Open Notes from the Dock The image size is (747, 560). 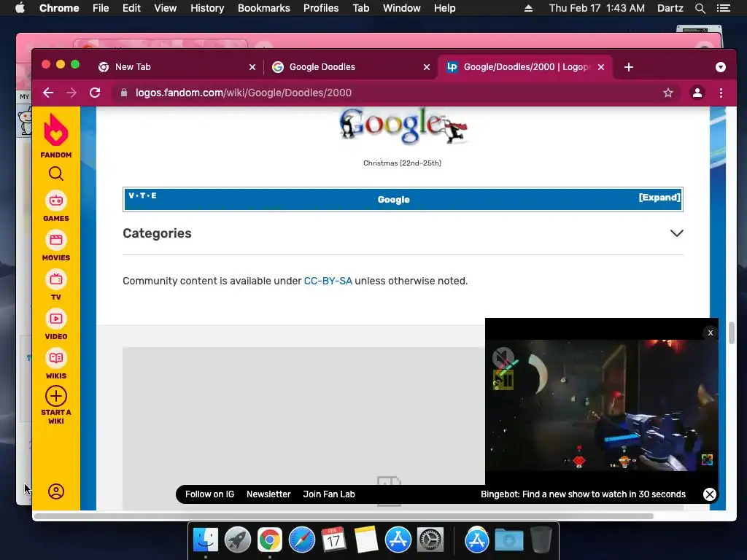366,540
